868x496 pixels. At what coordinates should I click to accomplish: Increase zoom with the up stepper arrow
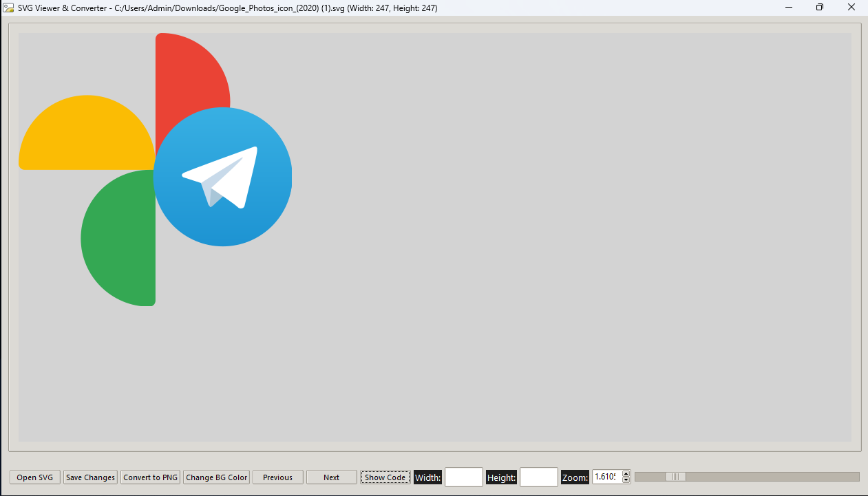tap(626, 473)
